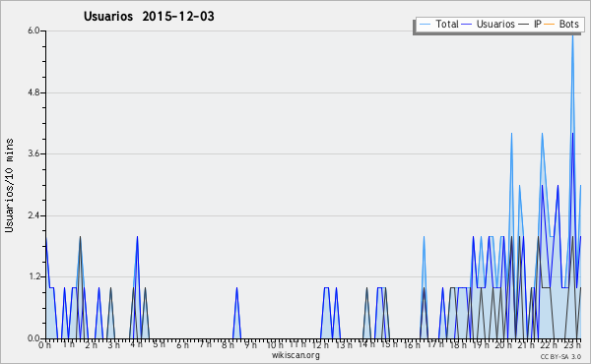Click the orange Bots legend line
The width and height of the screenshot is (591, 364).
pyautogui.click(x=550, y=25)
